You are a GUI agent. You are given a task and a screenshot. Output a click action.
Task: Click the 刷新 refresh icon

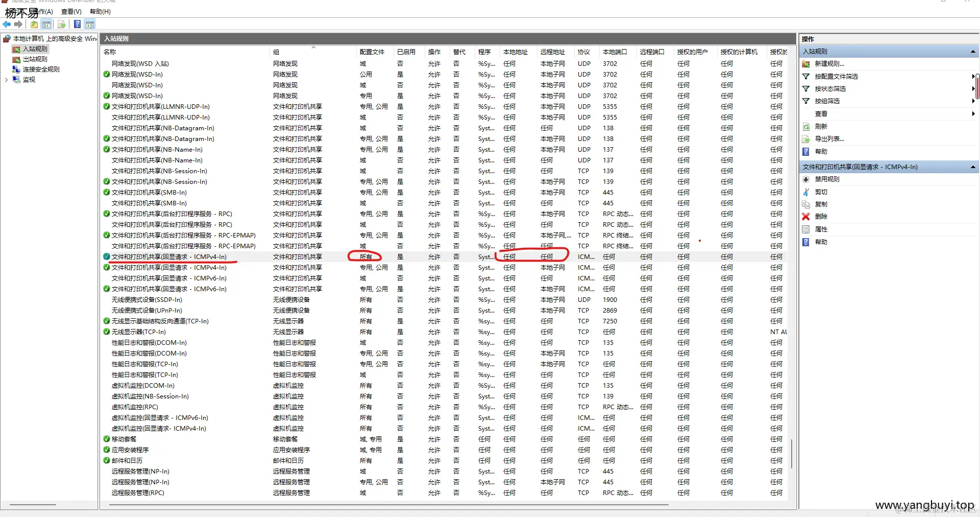click(x=806, y=126)
